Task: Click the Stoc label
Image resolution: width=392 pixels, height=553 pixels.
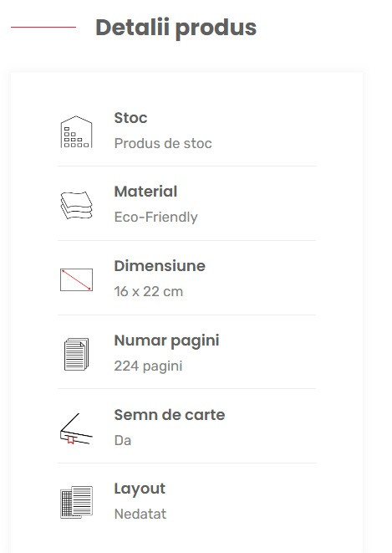Action: point(130,118)
